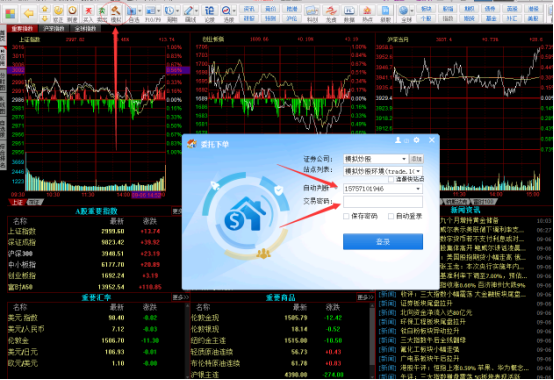This screenshot has height=380, width=554.
Task: Click the yellow down arrow in toolbar
Action: coord(45,18)
